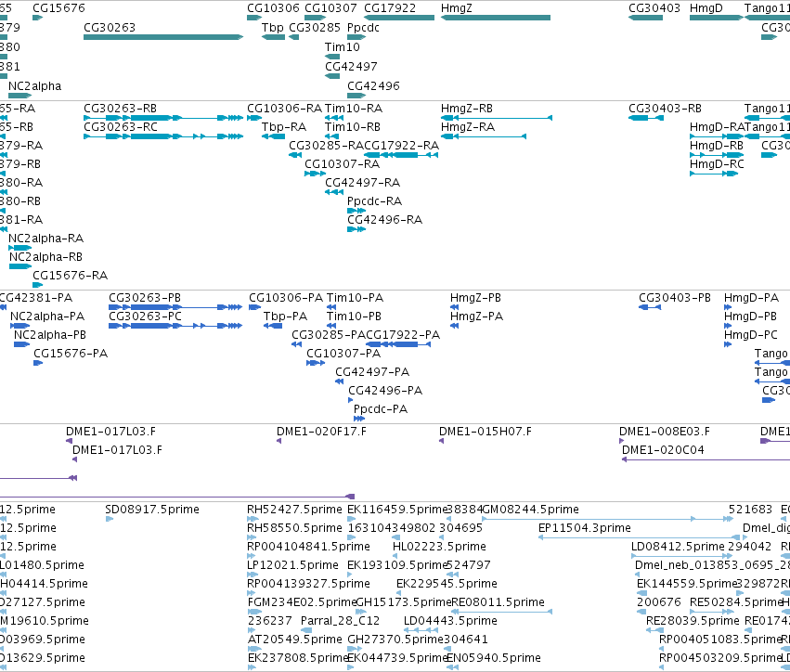The image size is (790, 672).
Task: Click the CG30263-PB protein label
Action: point(145,298)
